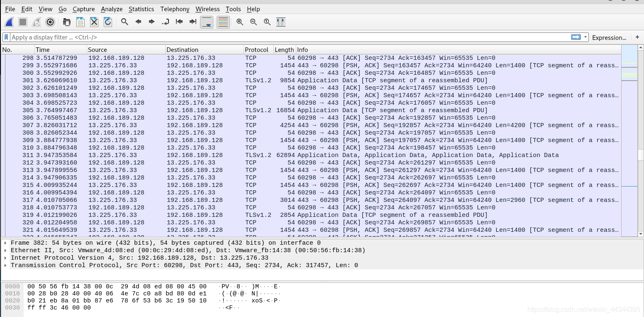
Task: Open capture options gear icon
Action: [50, 22]
